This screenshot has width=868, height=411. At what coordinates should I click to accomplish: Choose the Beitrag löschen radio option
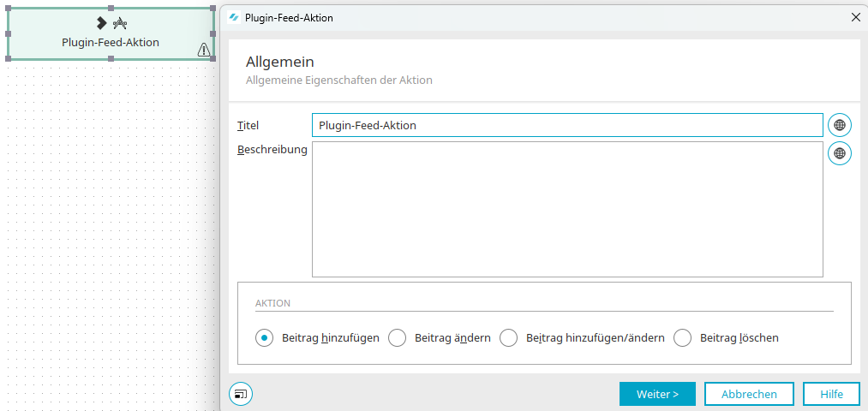pyautogui.click(x=683, y=337)
